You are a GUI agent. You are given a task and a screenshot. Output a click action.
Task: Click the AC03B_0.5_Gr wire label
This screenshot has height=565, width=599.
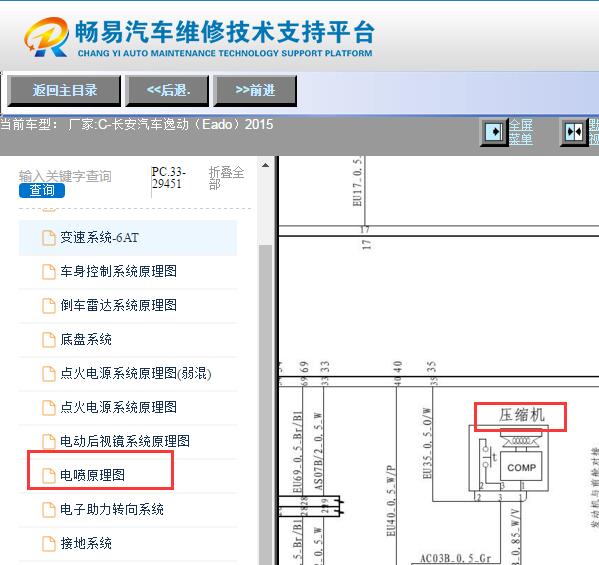point(455,559)
